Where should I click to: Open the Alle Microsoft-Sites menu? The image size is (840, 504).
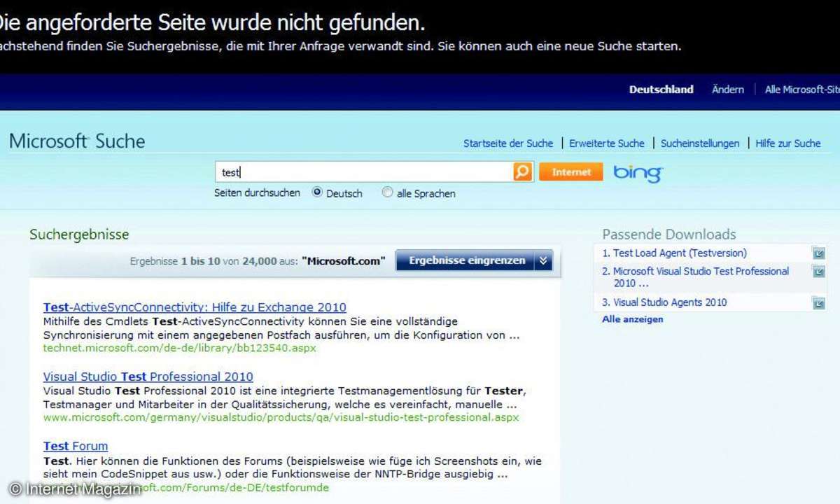[802, 90]
